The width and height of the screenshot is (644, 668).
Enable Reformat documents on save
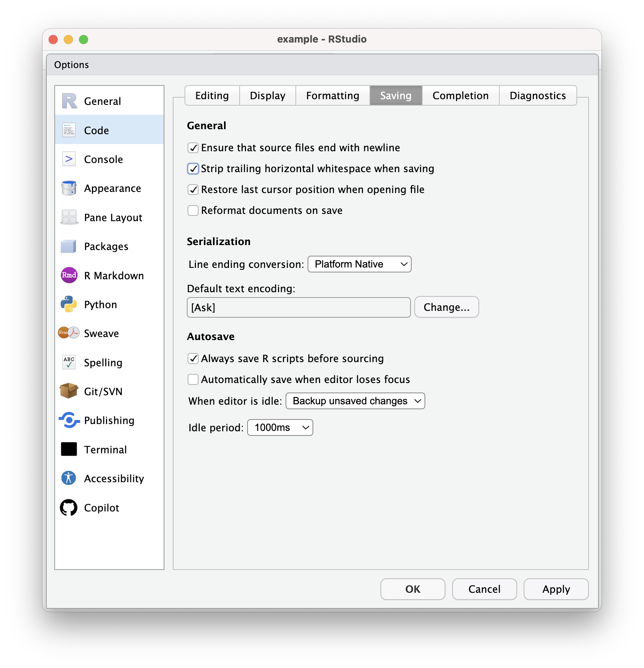pos(193,211)
